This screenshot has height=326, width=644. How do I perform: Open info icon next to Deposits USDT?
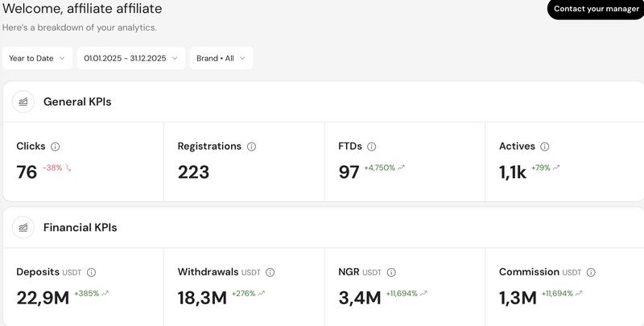pos(91,272)
